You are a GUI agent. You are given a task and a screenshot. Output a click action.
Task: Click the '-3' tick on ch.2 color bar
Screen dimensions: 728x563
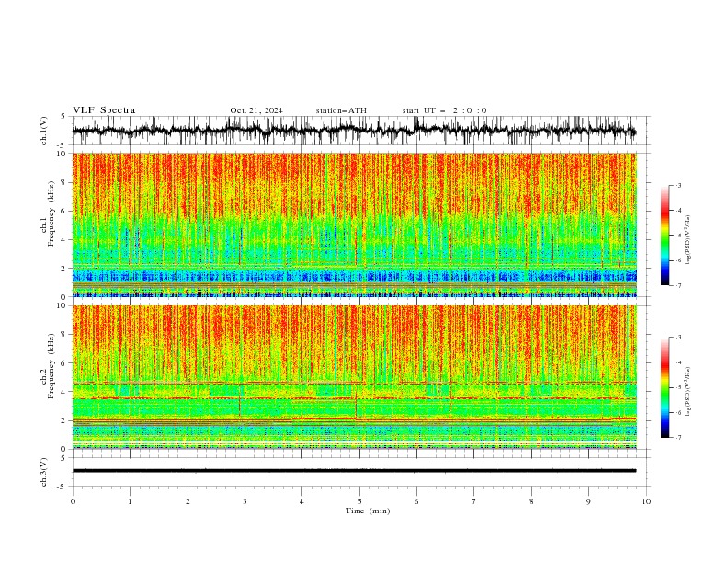click(678, 338)
